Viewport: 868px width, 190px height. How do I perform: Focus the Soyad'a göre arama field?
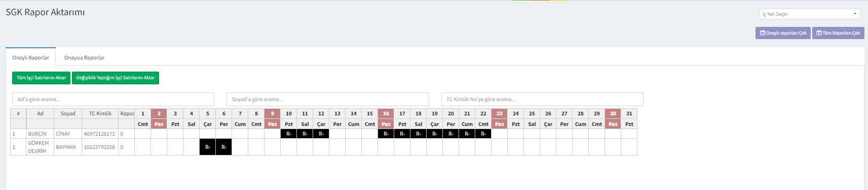coord(328,99)
